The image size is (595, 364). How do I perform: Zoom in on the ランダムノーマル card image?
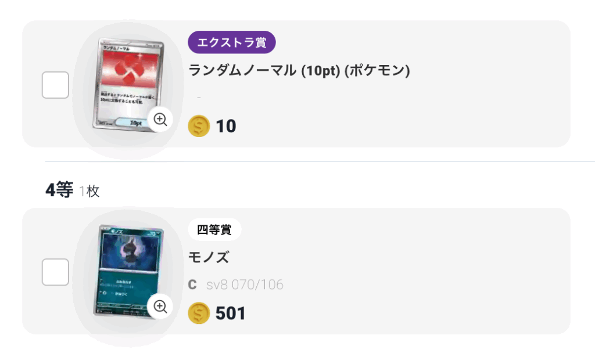pos(160,120)
